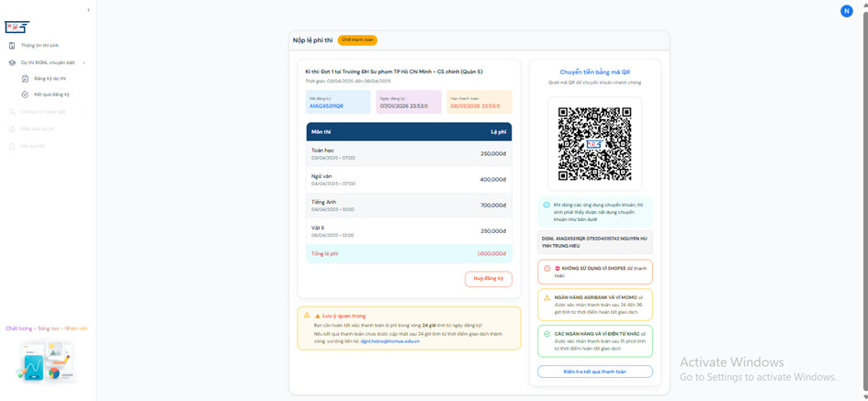The image size is (868, 401).
Task: Open Thông tin thí sinh menu item
Action: click(39, 45)
